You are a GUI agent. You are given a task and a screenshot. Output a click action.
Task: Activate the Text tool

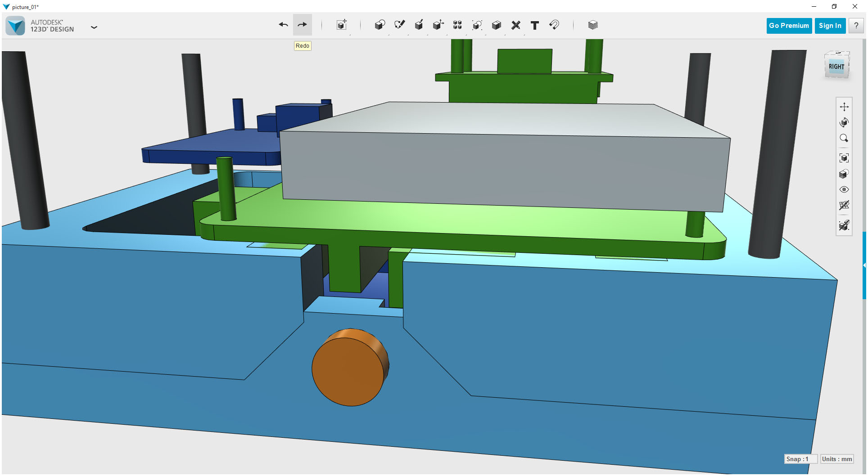(535, 26)
